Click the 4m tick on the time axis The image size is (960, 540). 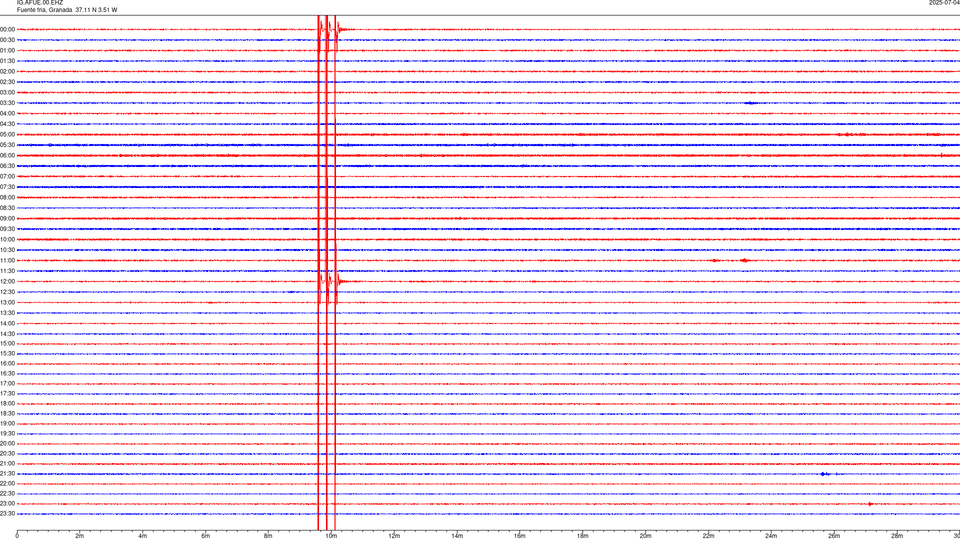[143, 536]
